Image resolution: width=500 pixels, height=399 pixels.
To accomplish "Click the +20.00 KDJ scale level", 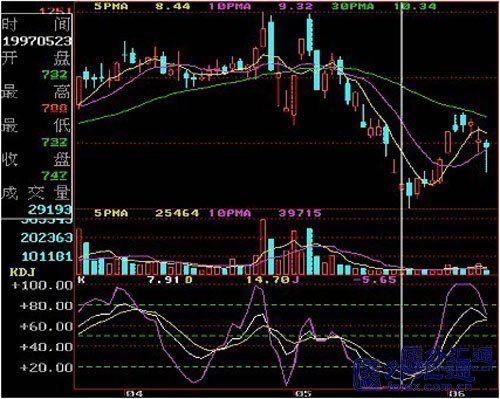I will [x=46, y=367].
